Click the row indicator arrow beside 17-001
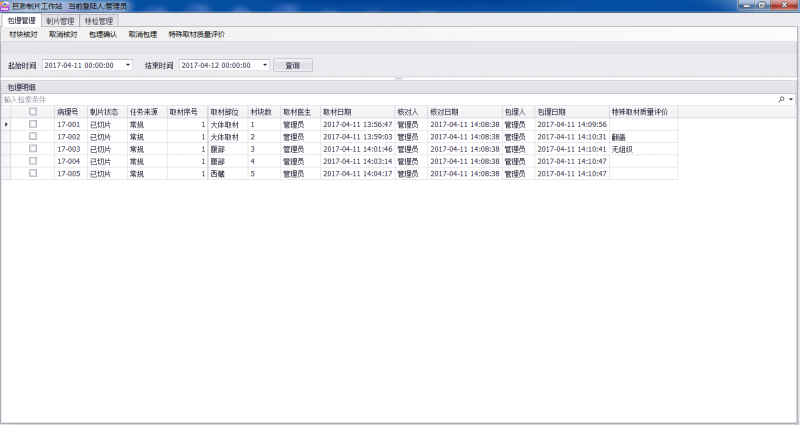 coord(7,124)
